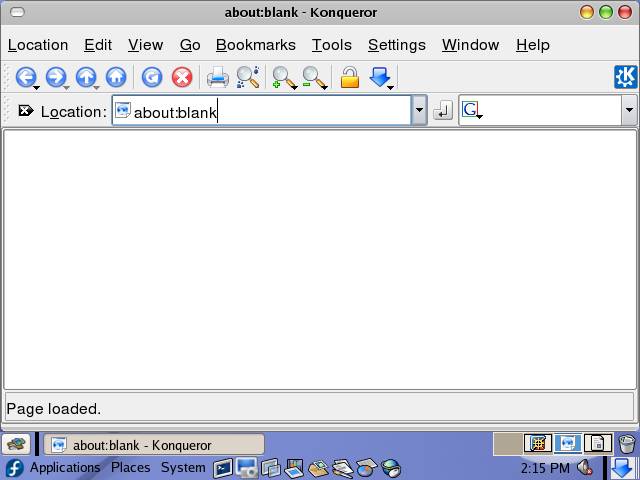The height and width of the screenshot is (480, 640).
Task: Click the Zoom Out magnifier
Action: [314, 78]
